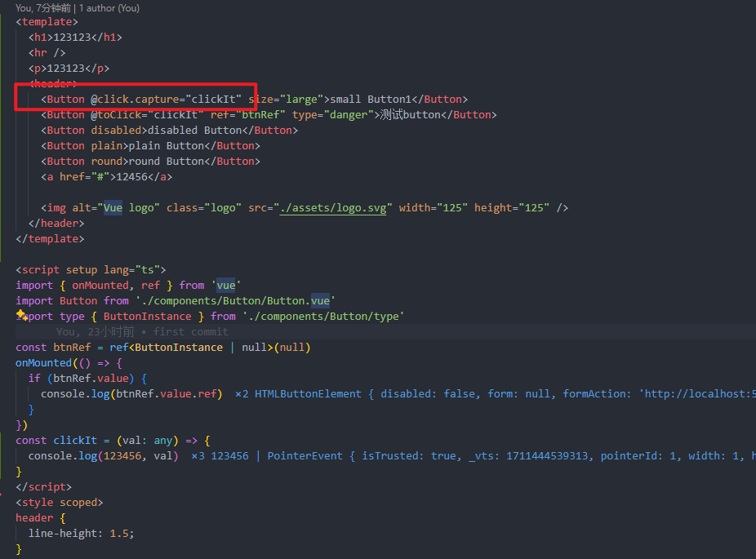Click the 'small Button1' text
756x559 pixels.
coord(371,100)
